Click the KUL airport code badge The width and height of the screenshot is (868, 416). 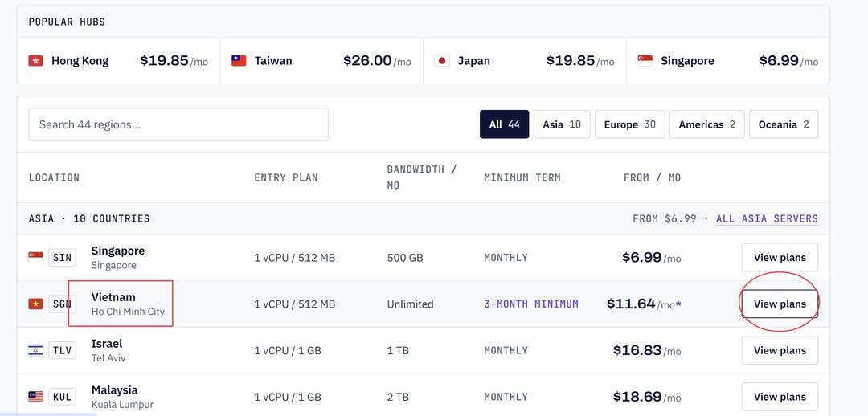pyautogui.click(x=62, y=397)
